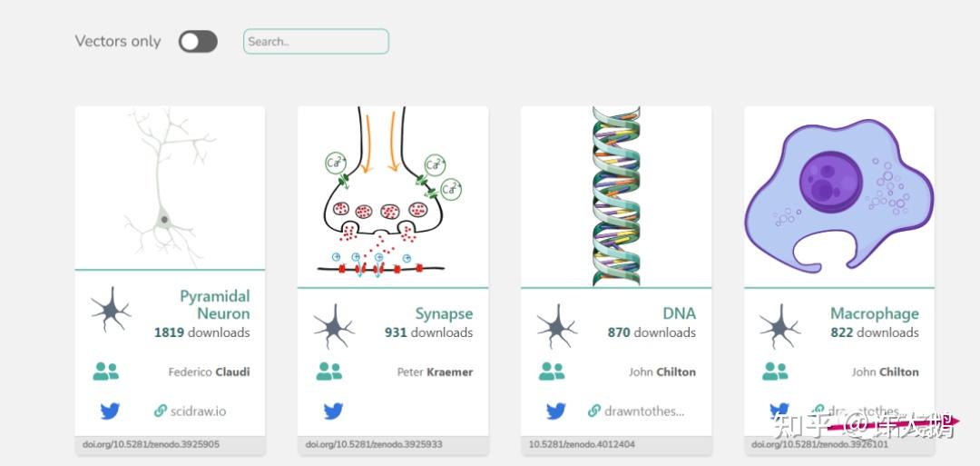The height and width of the screenshot is (466, 980).
Task: Click the neuron icon on DNA card
Action: click(x=556, y=326)
